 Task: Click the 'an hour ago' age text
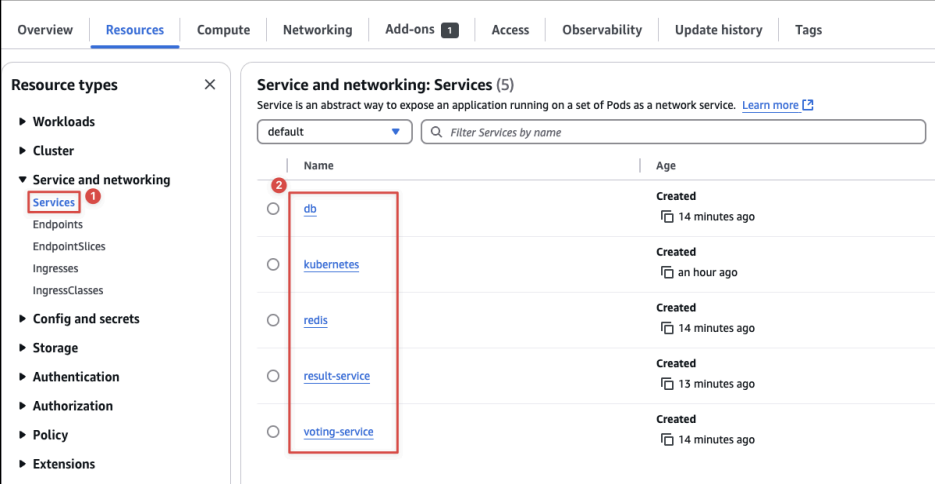[708, 272]
